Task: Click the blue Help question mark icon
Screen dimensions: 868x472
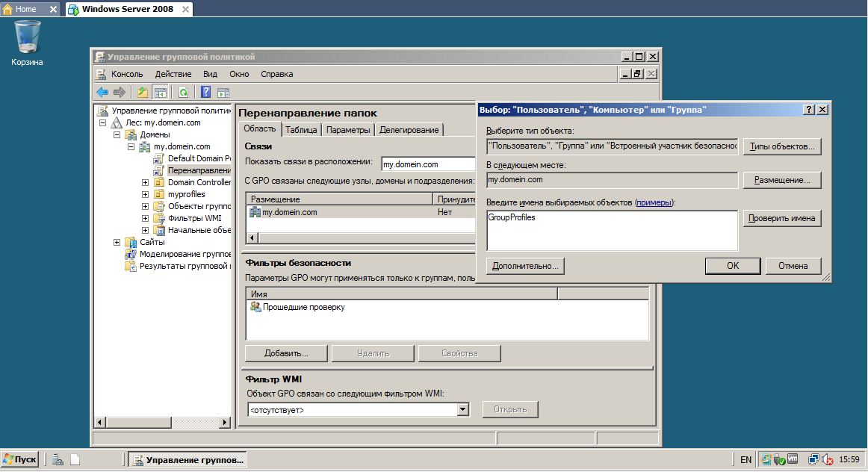Action: coord(205,93)
